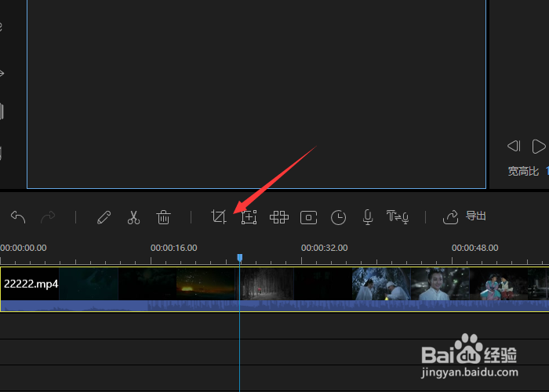Open the clock duration tool

(x=338, y=218)
